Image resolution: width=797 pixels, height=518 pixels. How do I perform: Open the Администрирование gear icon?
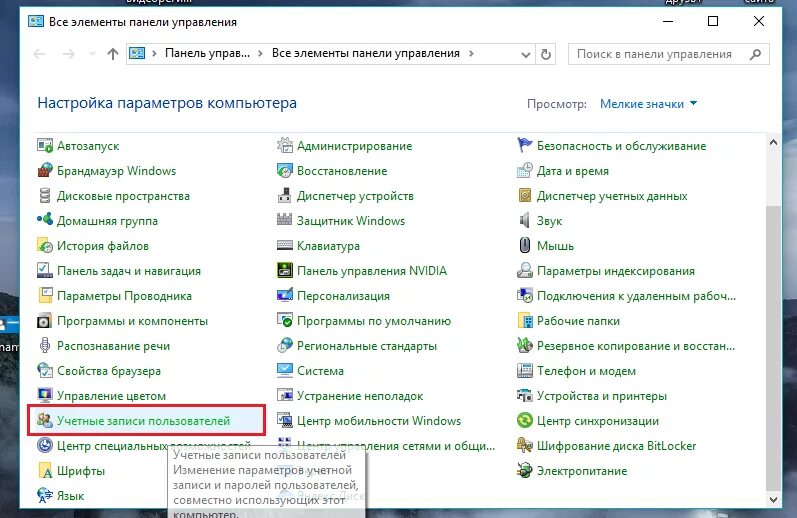click(x=285, y=146)
